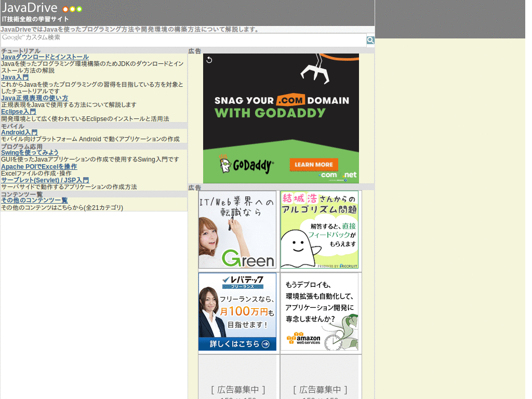Click the プログラム応用 section heading
Image resolution: width=532 pixels, height=399 pixels.
[22, 147]
